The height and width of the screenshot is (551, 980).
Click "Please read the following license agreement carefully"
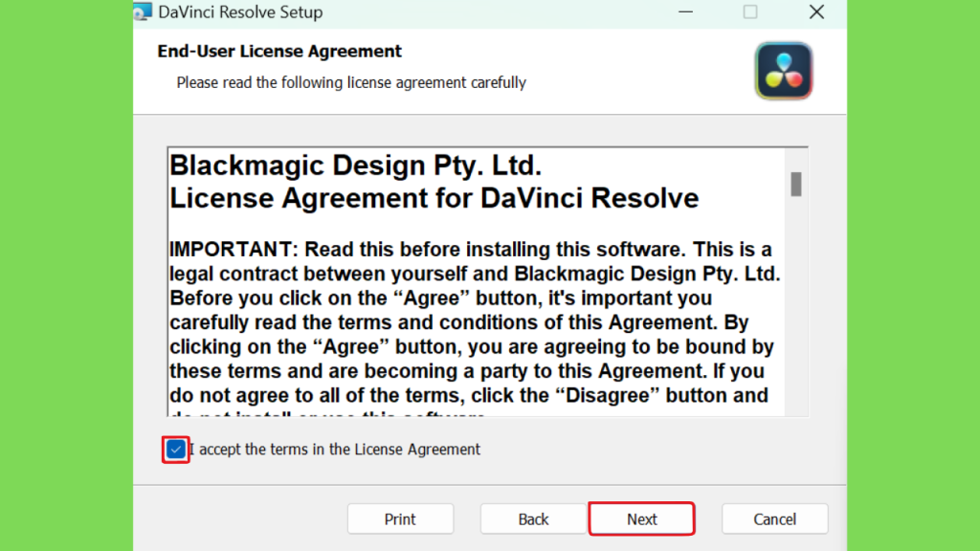pos(351,82)
